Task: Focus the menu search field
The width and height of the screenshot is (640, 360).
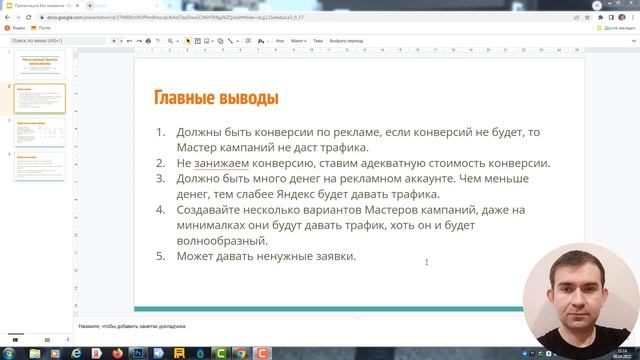Action: pyautogui.click(x=57, y=41)
